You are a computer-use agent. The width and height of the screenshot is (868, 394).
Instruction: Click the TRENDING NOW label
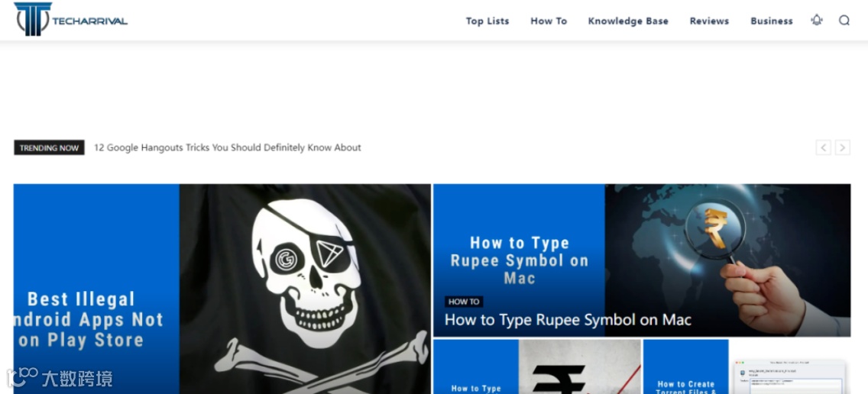(49, 148)
